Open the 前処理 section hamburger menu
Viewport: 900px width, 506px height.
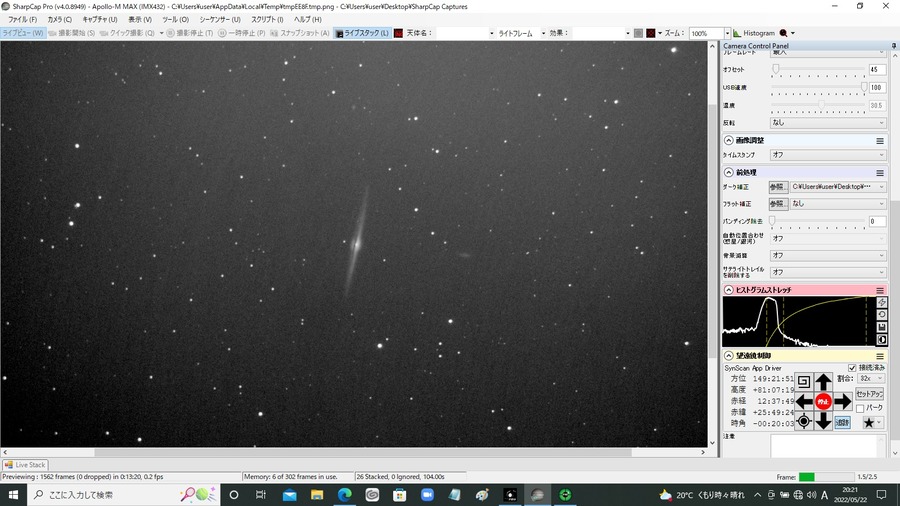click(x=880, y=173)
